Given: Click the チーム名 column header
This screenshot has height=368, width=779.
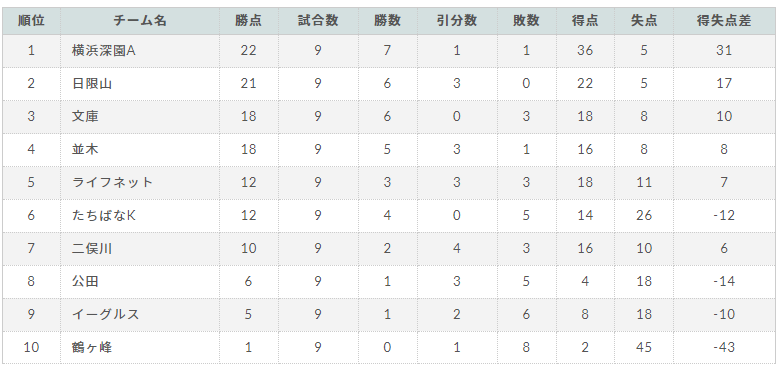Looking at the screenshot, I should 140,20.
